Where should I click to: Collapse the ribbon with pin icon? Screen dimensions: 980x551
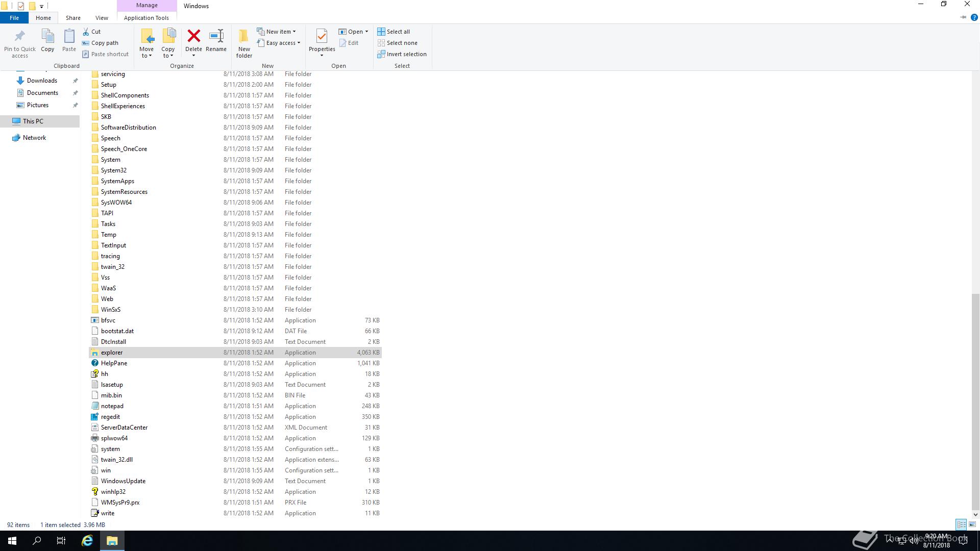click(x=963, y=17)
